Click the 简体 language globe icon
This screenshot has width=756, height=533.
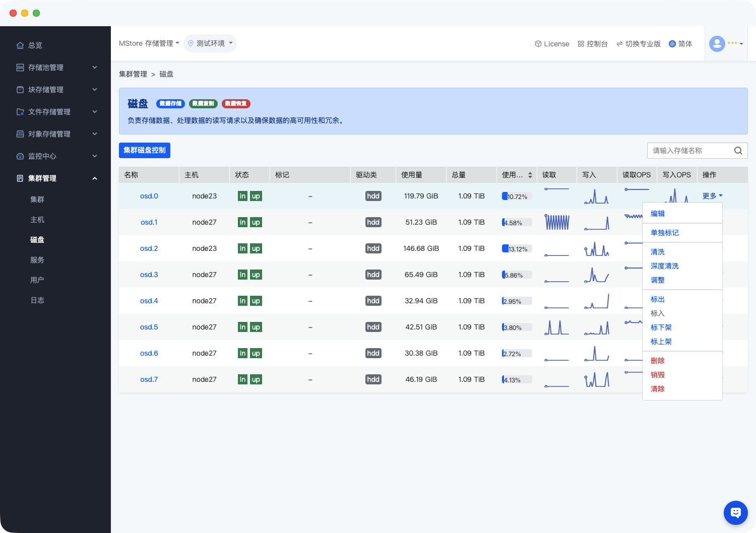point(672,44)
